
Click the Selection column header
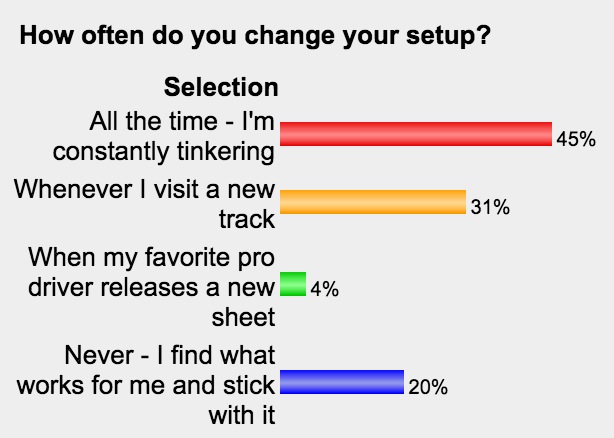click(221, 87)
